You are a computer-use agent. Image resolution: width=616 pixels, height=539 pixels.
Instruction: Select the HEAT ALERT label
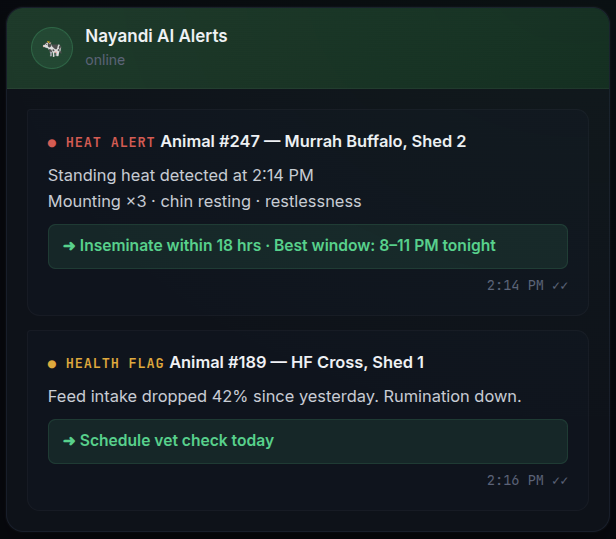pyautogui.click(x=110, y=142)
